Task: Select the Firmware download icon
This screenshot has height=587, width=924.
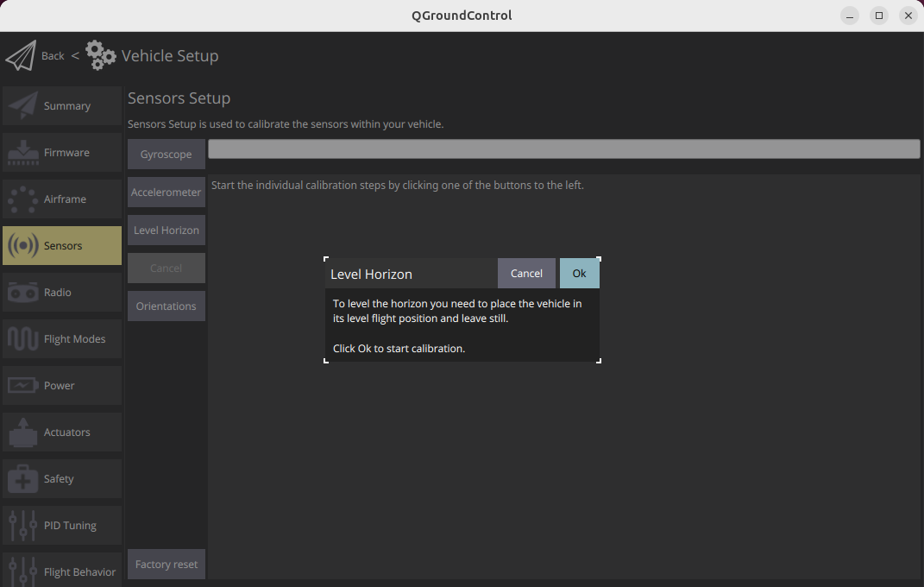Action: click(23, 153)
